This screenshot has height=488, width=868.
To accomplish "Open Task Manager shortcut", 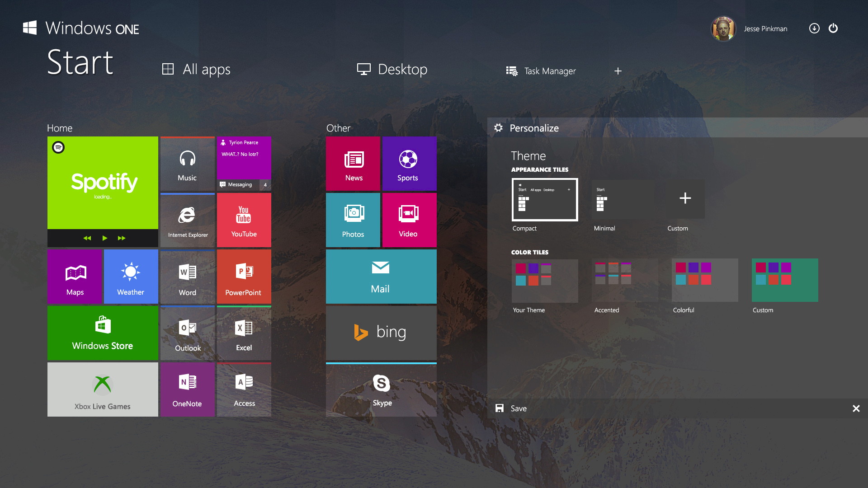I will point(541,71).
